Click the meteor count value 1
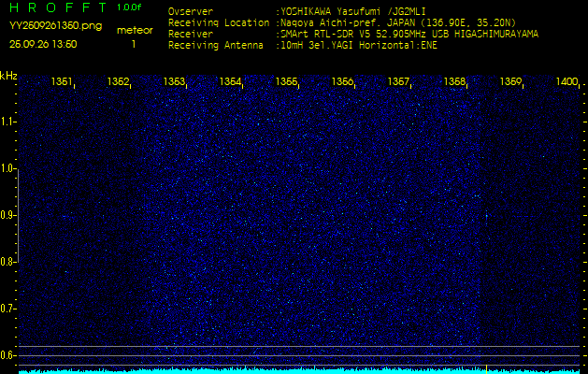The height and width of the screenshot is (374, 588). [134, 44]
